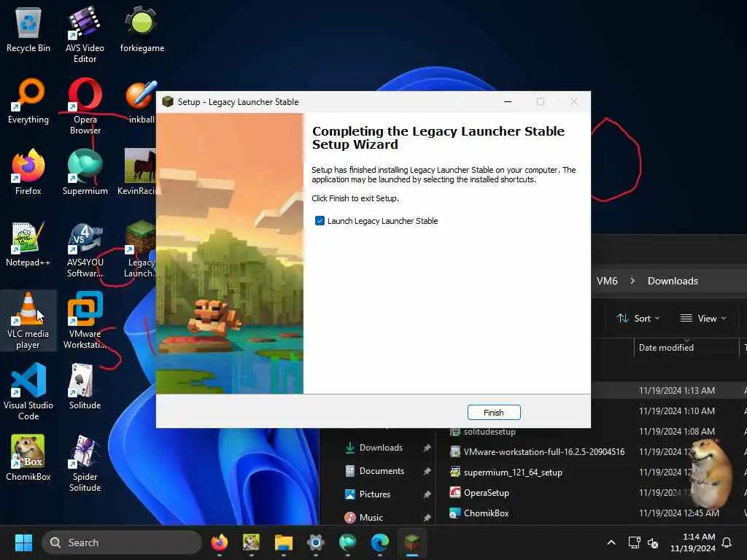Viewport: 747px width, 560px height.
Task: Select AVS4YOU Software desktop icon
Action: [85, 250]
